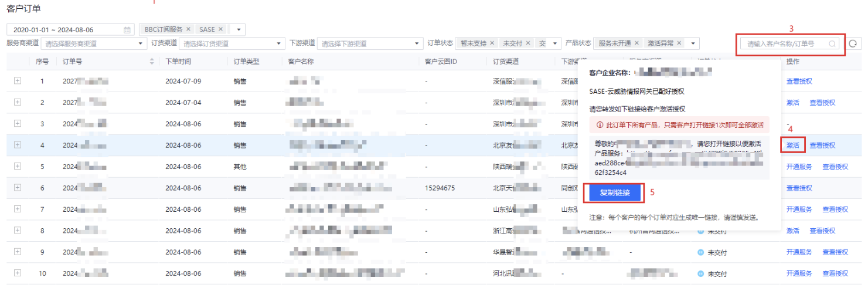The width and height of the screenshot is (868, 291).
Task: Sort by 订单号 column arrows
Action: click(152, 61)
